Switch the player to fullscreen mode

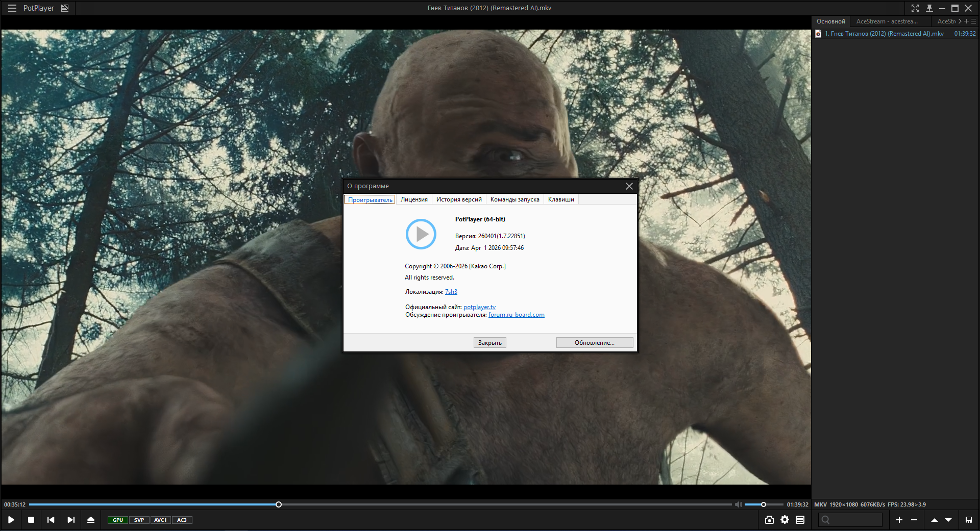click(915, 8)
